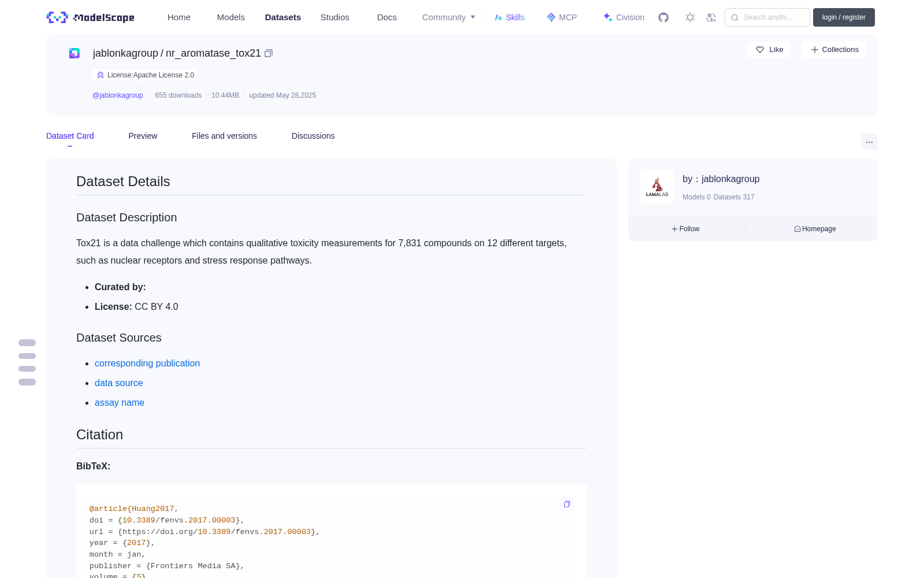924x578 pixels.
Task: Click the jablonkagroup name in sidebar card
Action: (731, 179)
